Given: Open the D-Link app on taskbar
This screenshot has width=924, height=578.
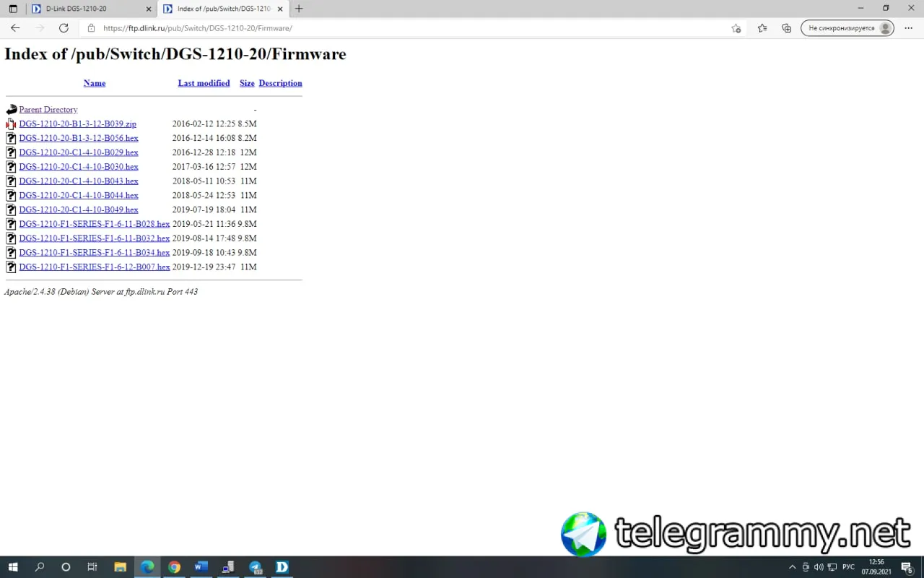Looking at the screenshot, I should click(282, 567).
